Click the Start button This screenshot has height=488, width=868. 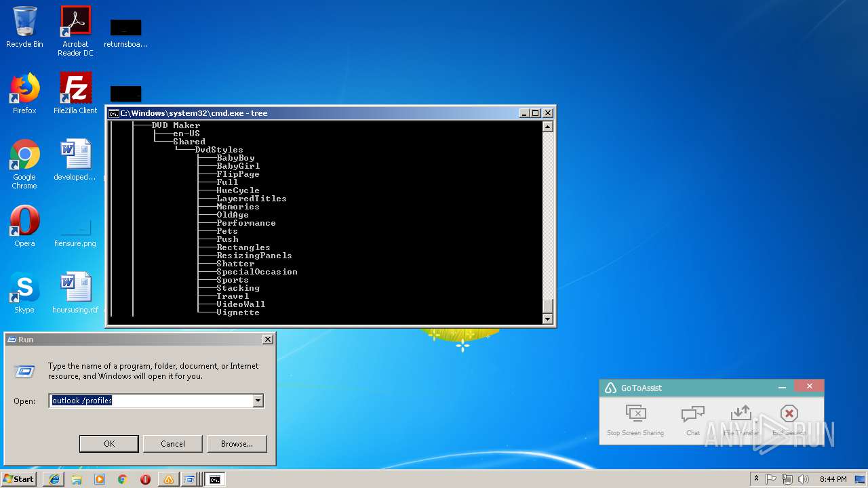(18, 479)
